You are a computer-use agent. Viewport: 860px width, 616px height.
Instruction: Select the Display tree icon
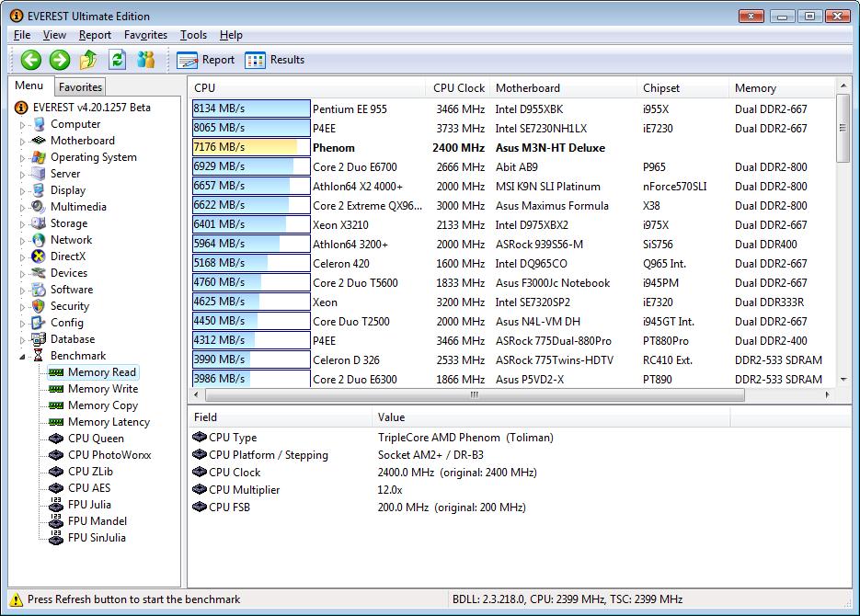[x=39, y=190]
